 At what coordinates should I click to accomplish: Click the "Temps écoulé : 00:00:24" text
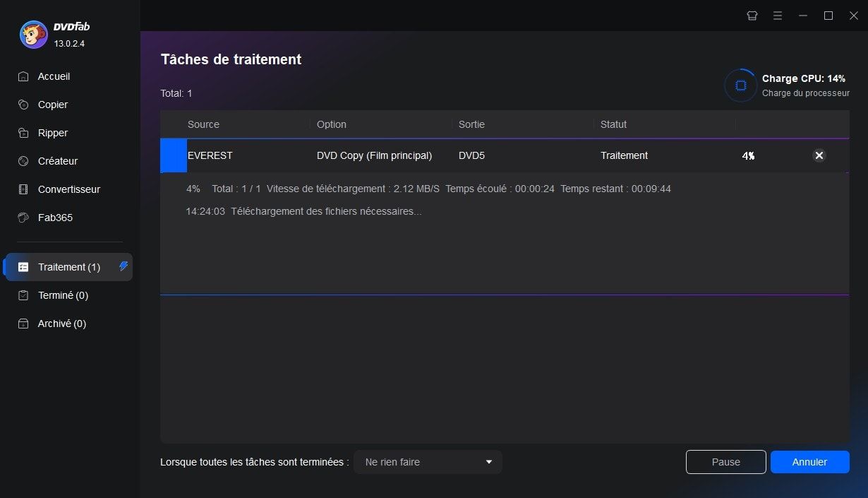tap(500, 189)
